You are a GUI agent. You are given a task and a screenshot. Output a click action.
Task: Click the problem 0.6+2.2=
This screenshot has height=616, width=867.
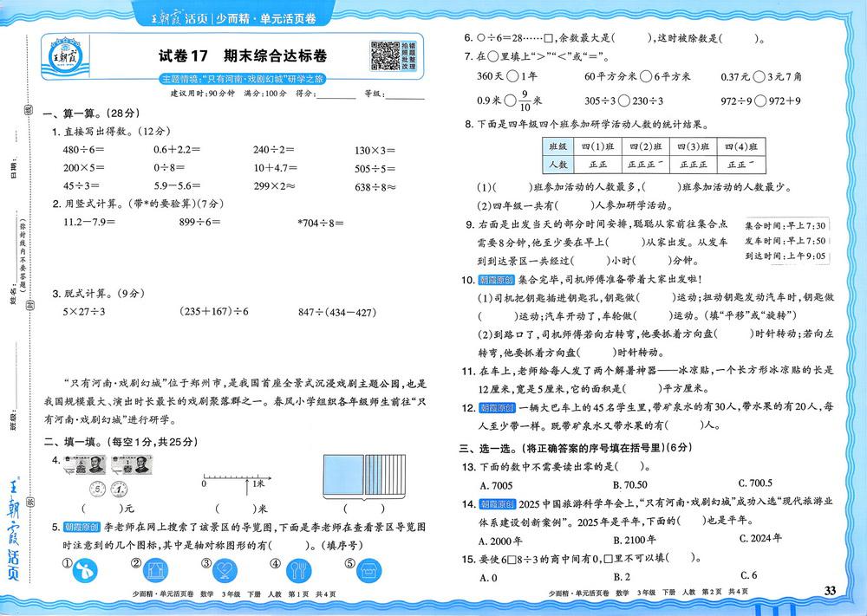177,149
